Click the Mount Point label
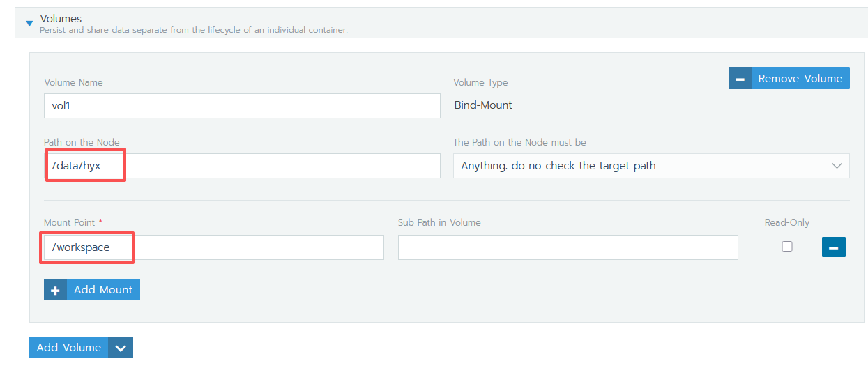This screenshot has height=368, width=868. tap(70, 223)
